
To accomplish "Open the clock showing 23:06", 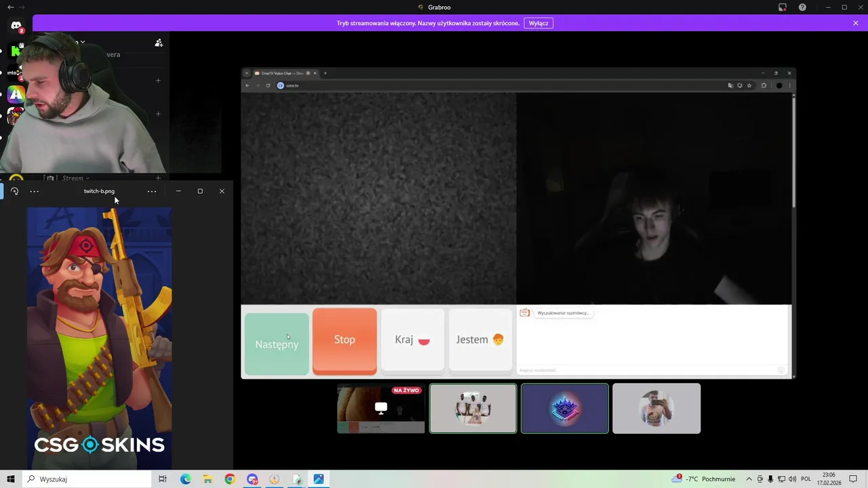I will click(829, 479).
